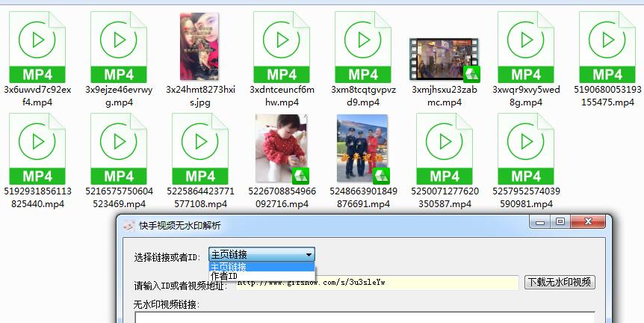
Task: Click the 5250071277620350587.mp4 file icon
Action: (x=445, y=149)
